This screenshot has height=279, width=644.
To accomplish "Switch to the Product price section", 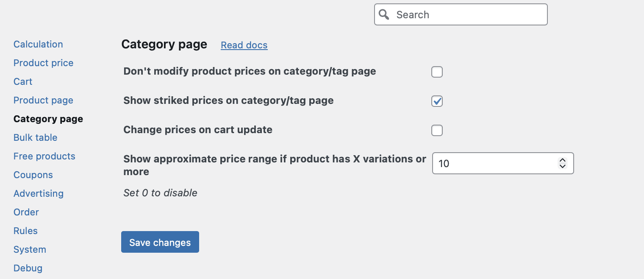I will (43, 63).
